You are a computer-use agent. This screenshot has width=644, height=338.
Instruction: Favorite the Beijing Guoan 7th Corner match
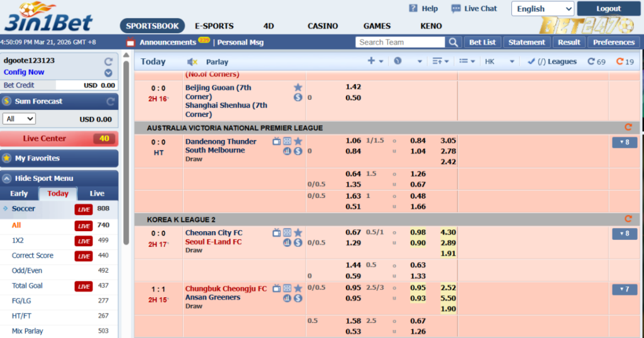pos(298,87)
